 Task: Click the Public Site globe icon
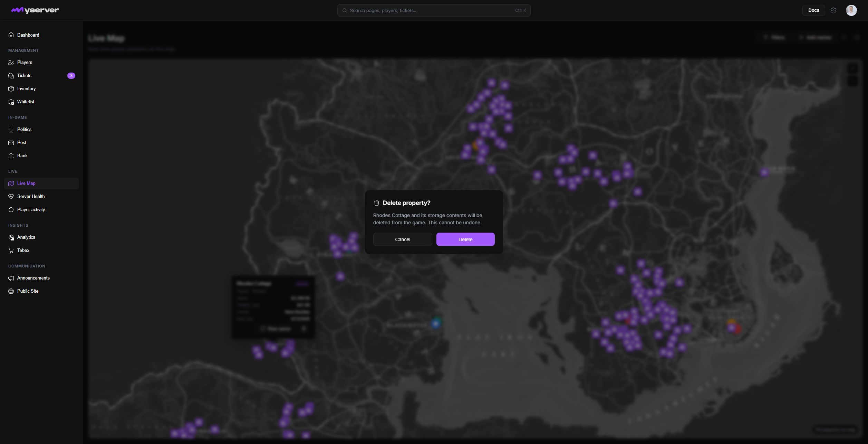tap(11, 291)
